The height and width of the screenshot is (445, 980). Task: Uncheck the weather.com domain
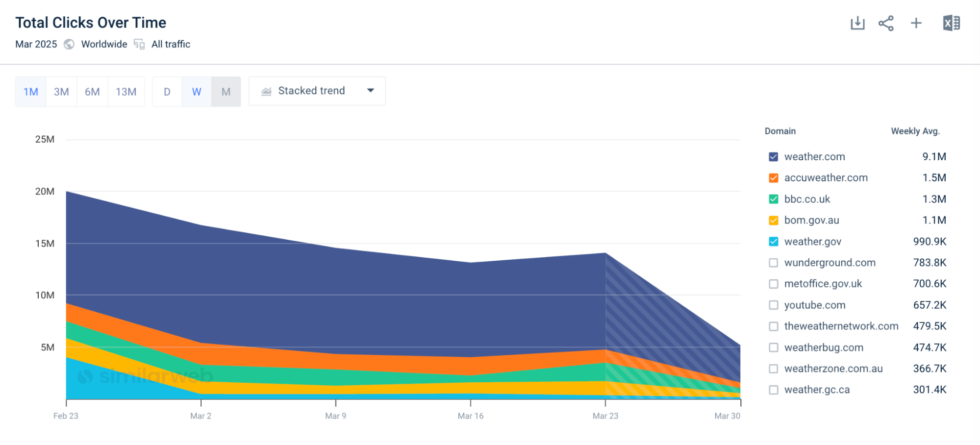point(774,157)
